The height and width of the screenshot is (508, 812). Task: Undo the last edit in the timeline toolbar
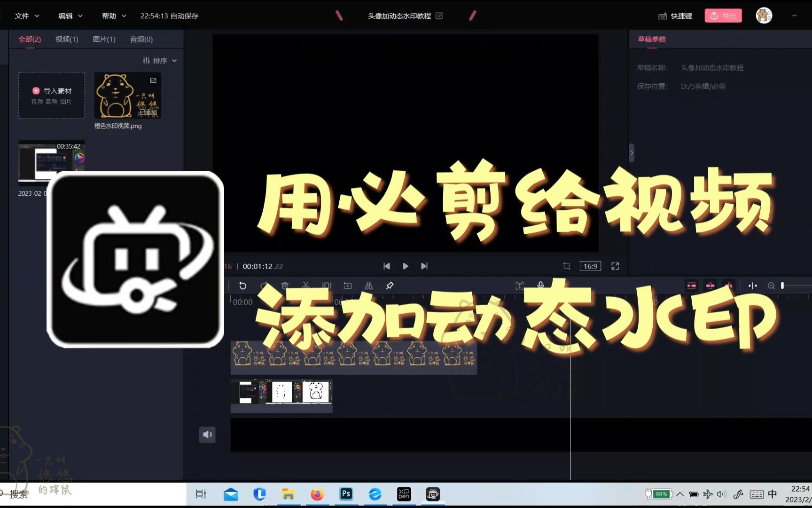click(x=242, y=286)
